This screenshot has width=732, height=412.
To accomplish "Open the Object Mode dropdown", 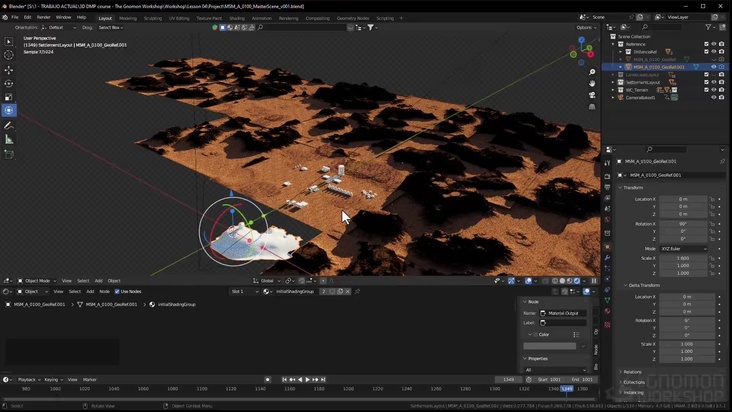I will (36, 281).
